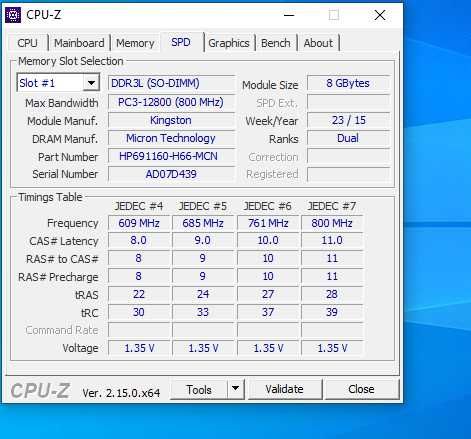The width and height of the screenshot is (471, 439).
Task: Click CAS# Latency value 8.0
Action: 139,240
